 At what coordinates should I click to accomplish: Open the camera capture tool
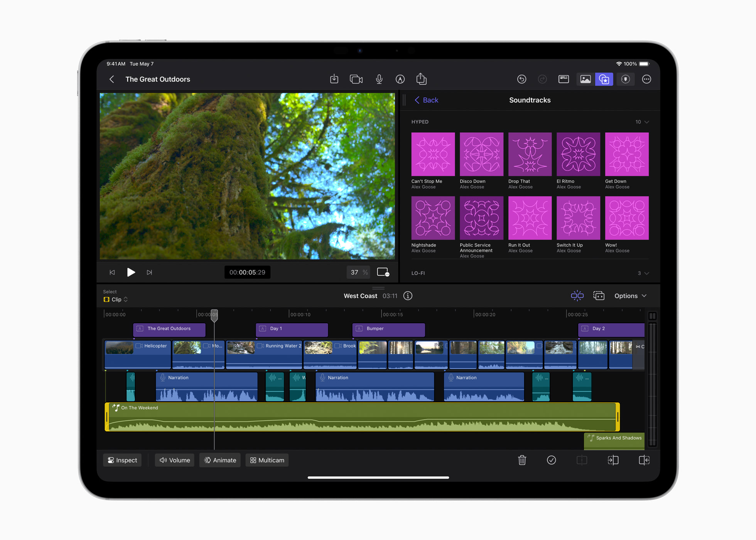(x=356, y=79)
